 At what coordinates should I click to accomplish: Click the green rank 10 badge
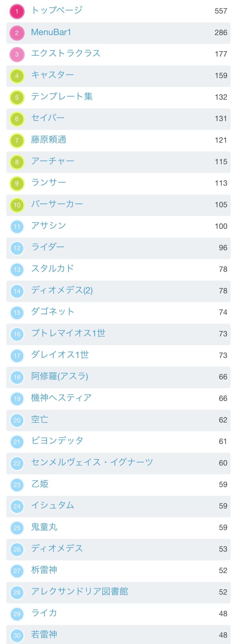(x=17, y=205)
